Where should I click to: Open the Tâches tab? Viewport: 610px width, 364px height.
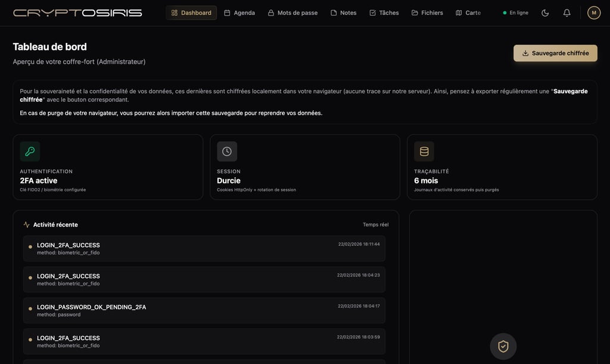[384, 13]
